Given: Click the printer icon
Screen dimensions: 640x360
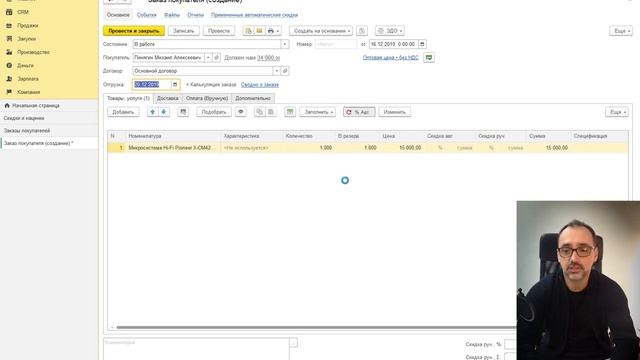Looking at the screenshot, I should coord(270,31).
